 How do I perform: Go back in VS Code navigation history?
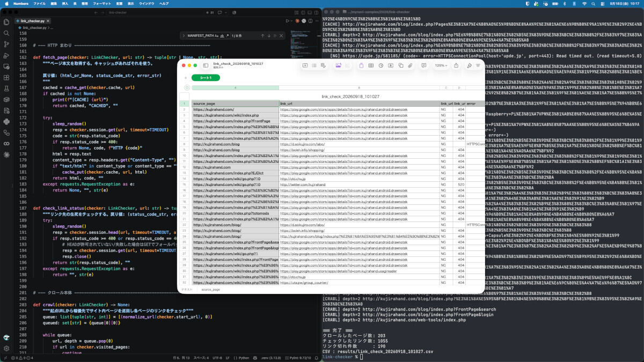coord(96,12)
